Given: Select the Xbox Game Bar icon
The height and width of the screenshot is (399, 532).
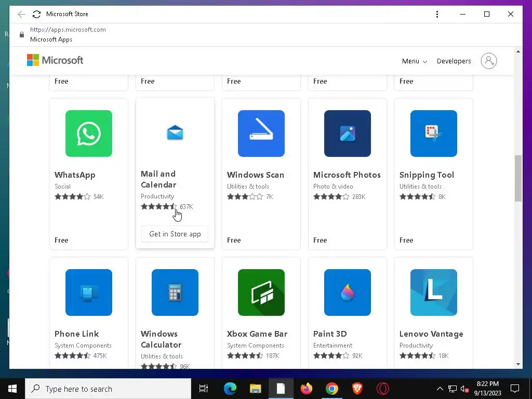Looking at the screenshot, I should [x=261, y=292].
